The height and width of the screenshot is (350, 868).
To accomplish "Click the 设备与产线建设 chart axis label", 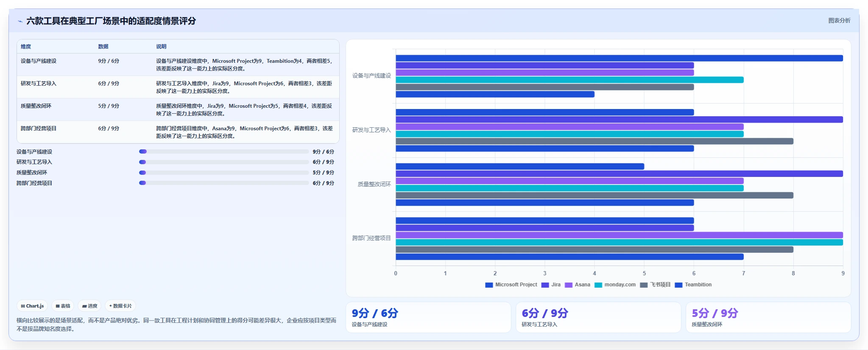I will [371, 76].
